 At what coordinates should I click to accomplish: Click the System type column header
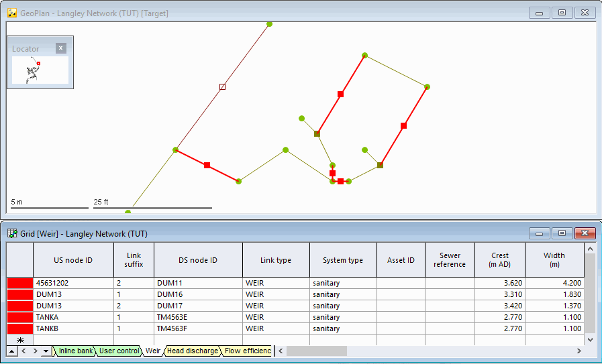point(343,260)
